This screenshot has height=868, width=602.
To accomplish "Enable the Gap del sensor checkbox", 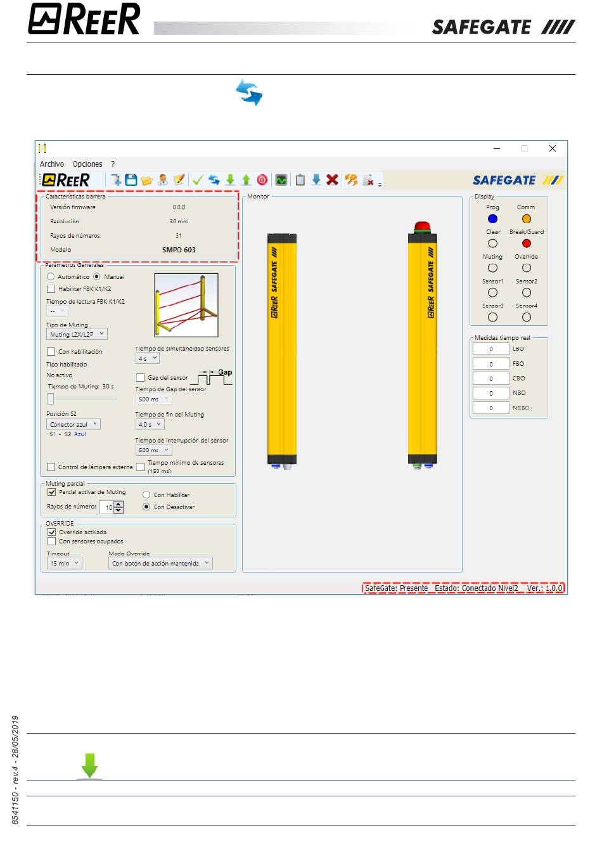I will (141, 377).
